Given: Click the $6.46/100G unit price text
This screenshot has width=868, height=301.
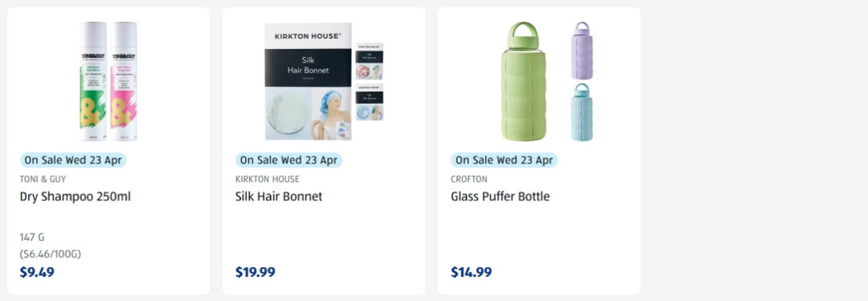Looking at the screenshot, I should (x=51, y=254).
